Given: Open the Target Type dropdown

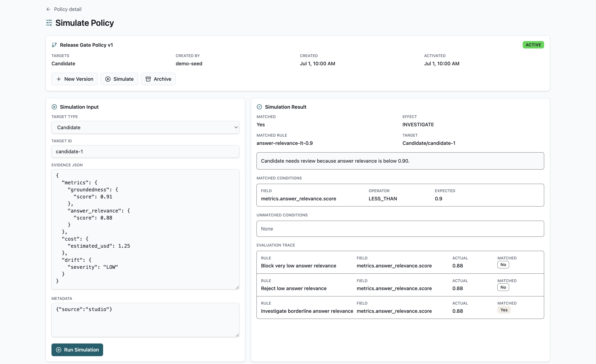Looking at the screenshot, I should pyautogui.click(x=145, y=127).
